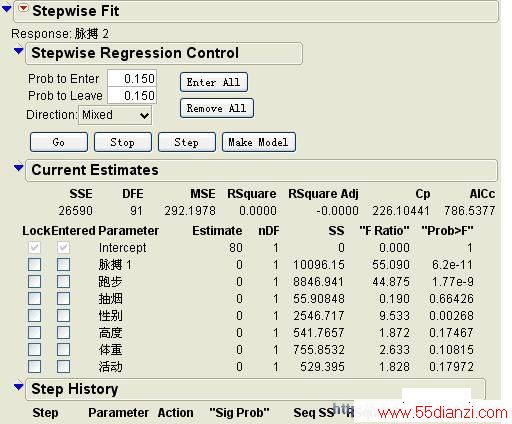Open the red triangle Stepwise Fit menu
Screen dimensions: 512x424
coord(23,8)
